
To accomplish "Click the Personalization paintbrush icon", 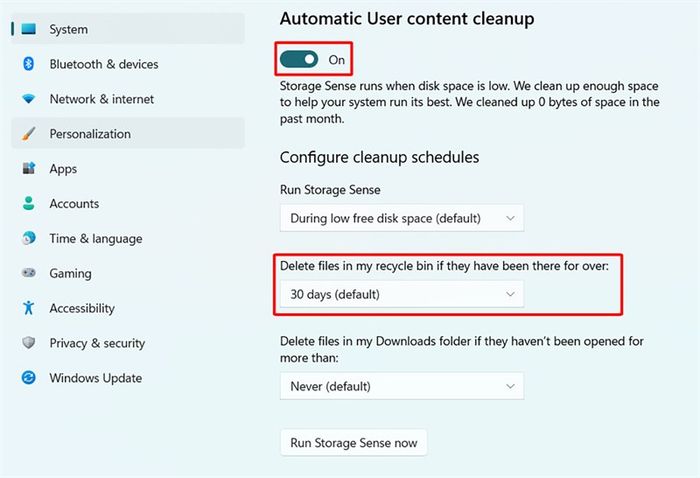I will 29,133.
